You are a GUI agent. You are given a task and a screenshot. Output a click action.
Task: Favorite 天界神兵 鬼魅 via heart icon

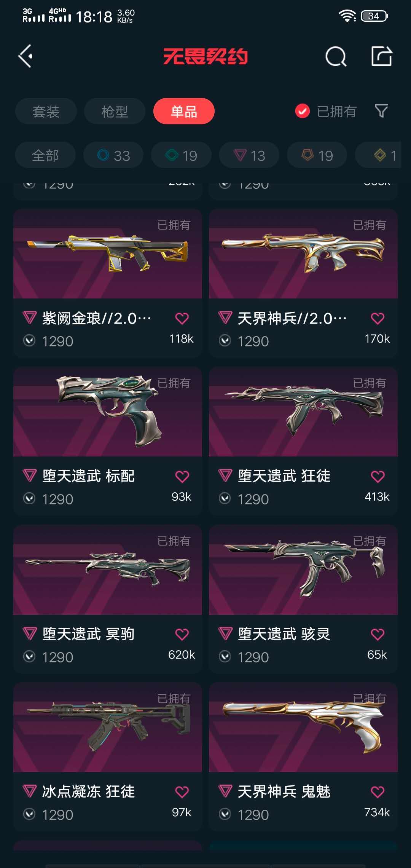coord(378,792)
